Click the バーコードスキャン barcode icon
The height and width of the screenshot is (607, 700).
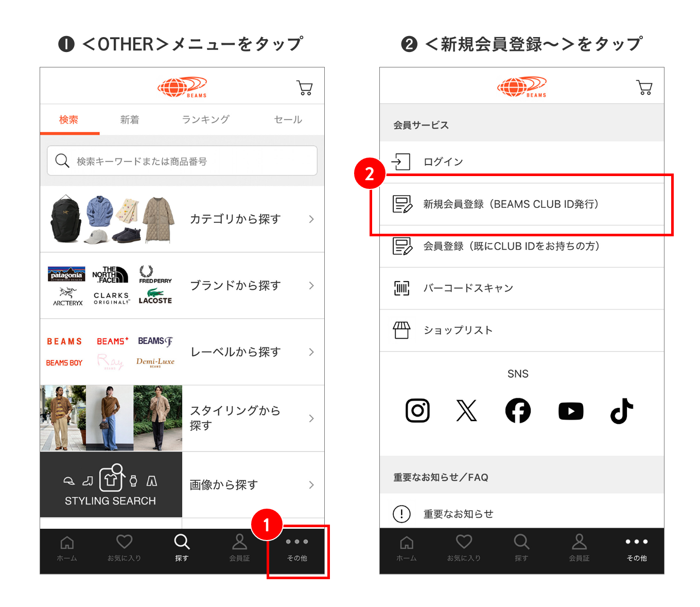click(401, 288)
